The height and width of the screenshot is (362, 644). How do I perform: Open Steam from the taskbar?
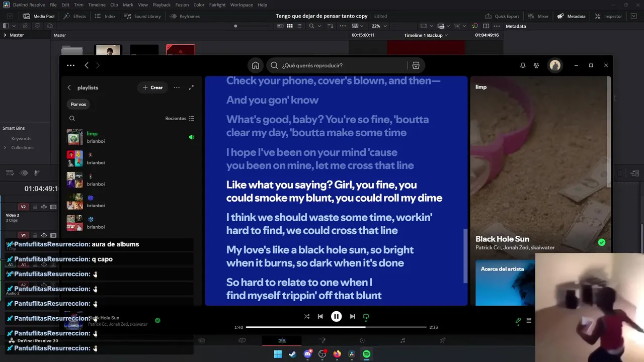(292, 354)
